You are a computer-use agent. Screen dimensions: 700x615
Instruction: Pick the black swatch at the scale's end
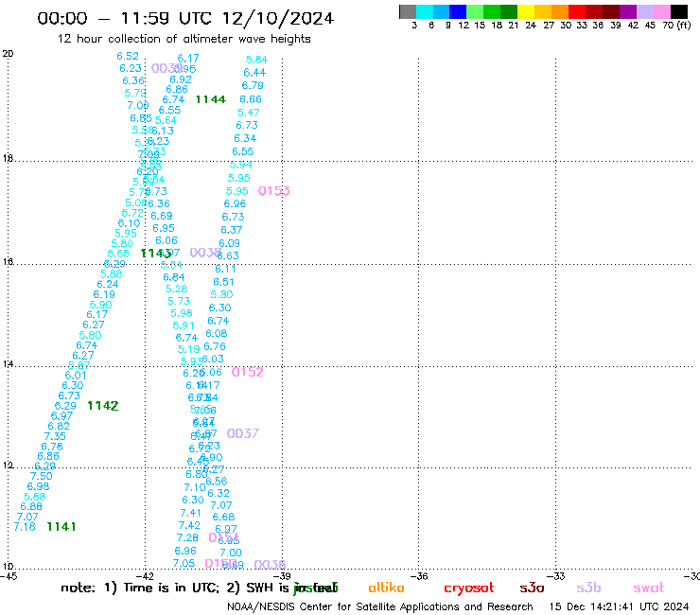(678, 11)
